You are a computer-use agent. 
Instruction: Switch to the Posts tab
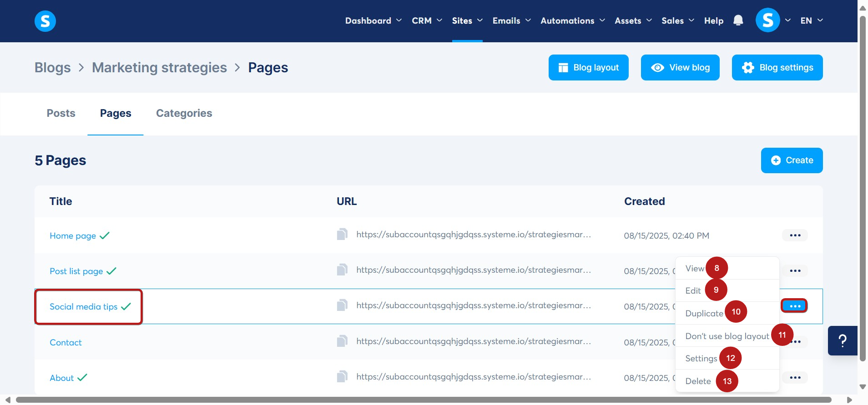(61, 113)
